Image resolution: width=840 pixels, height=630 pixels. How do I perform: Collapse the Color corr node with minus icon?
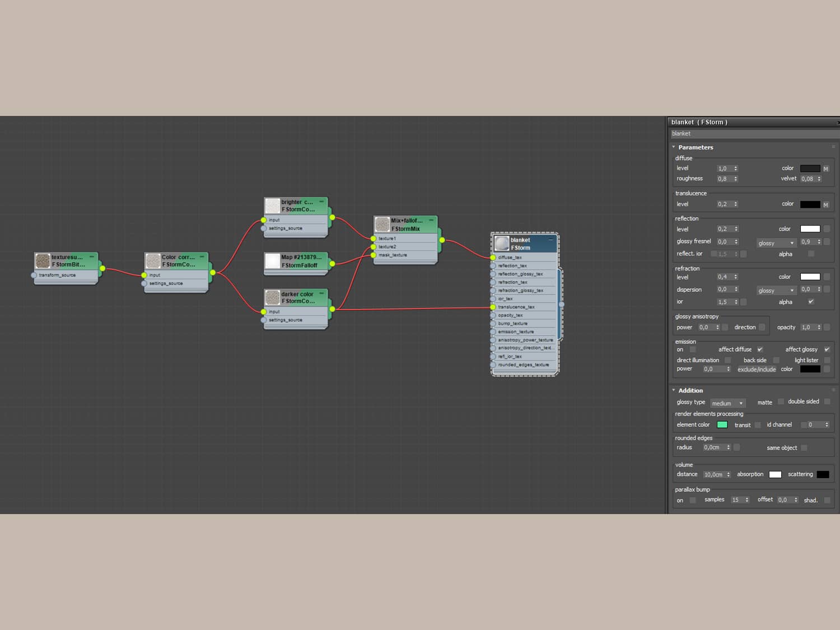point(202,256)
